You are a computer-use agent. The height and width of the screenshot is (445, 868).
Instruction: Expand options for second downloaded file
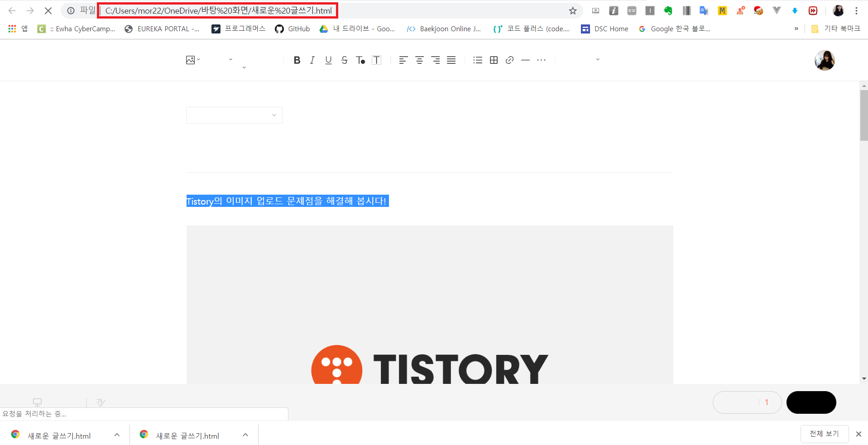click(x=245, y=435)
